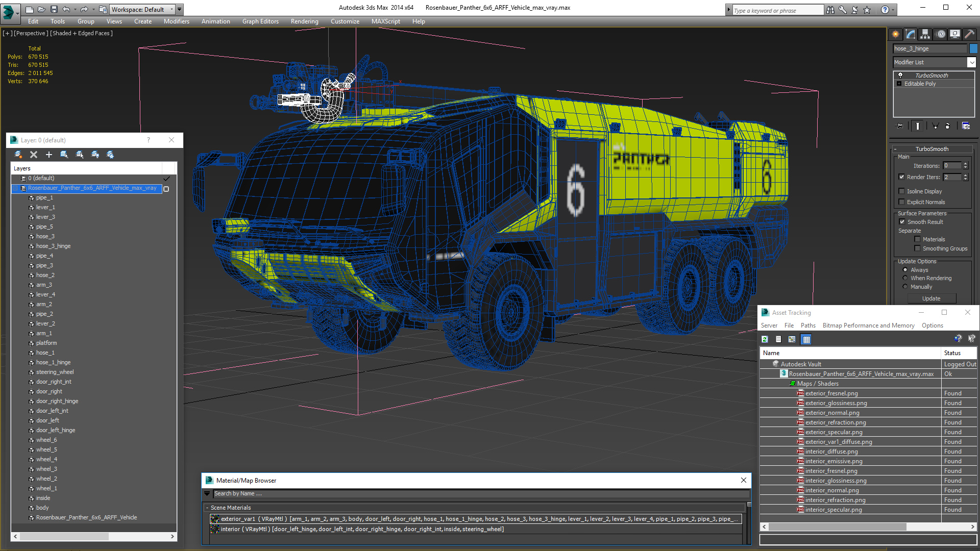Open the Undo history dropdown arrow
Screen dimensions: 980x551
click(75, 9)
